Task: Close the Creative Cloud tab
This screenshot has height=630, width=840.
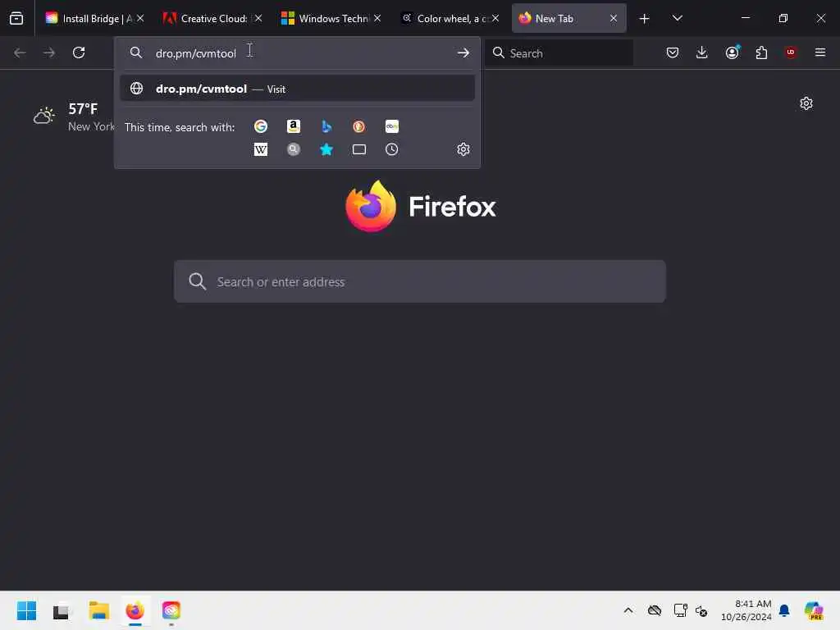Action: (258, 18)
